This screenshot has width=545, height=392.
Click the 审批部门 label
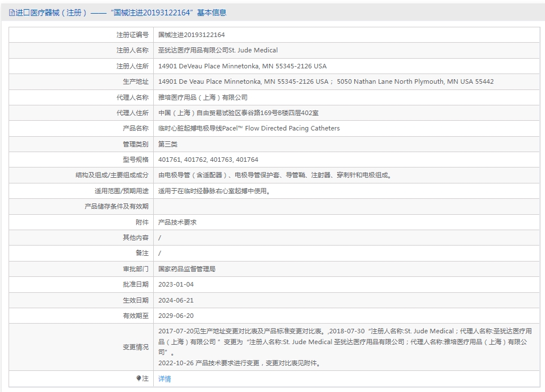(136, 269)
